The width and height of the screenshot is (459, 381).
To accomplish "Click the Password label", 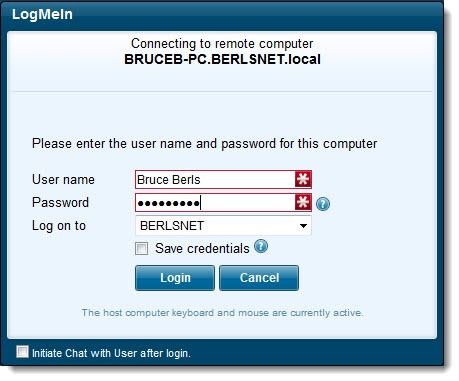I will point(60,202).
